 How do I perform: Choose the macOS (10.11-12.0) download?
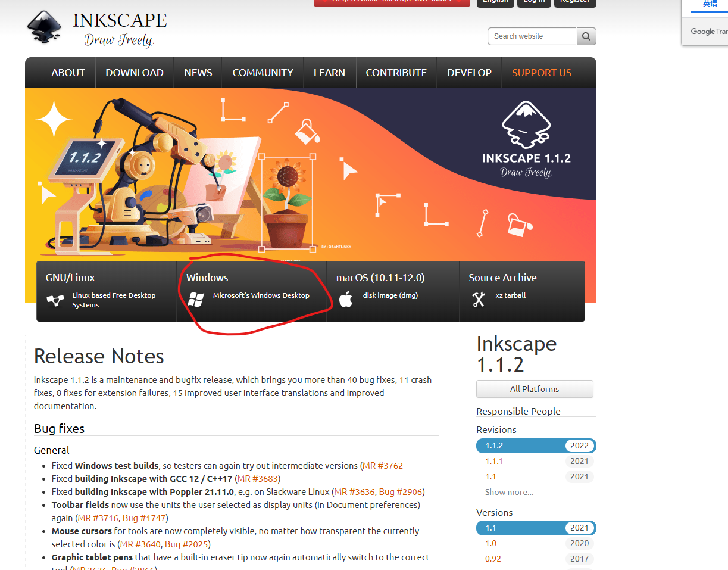(393, 291)
